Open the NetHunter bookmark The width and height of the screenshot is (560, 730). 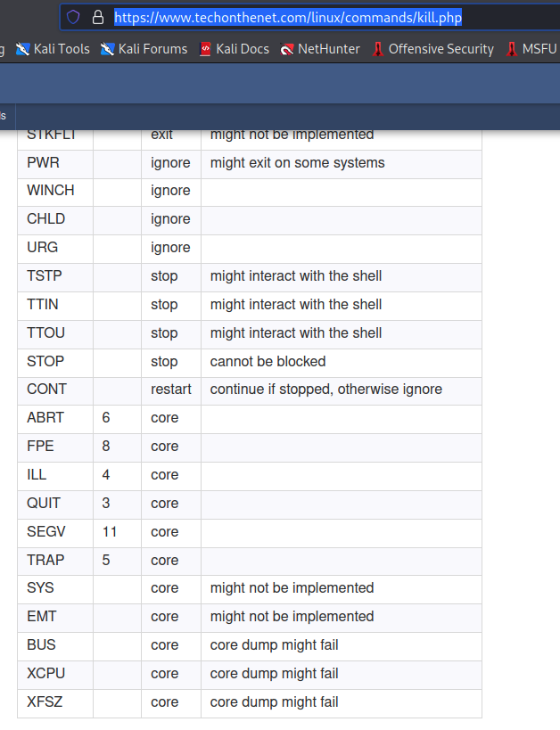319,49
